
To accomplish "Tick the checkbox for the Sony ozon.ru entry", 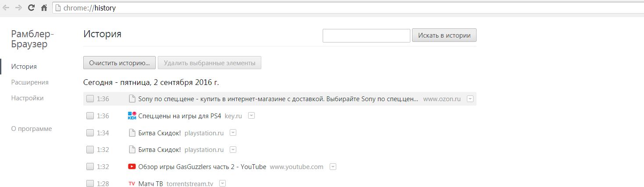I will (90, 99).
